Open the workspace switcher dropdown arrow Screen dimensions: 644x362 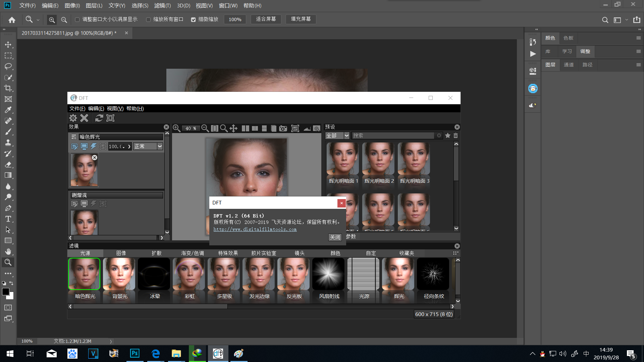pos(626,20)
